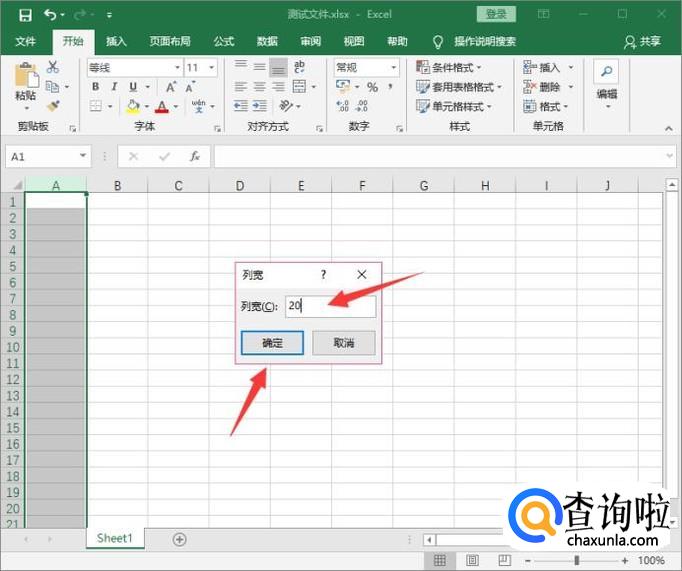
Task: Click Merge and Center icon
Action: pos(299,87)
